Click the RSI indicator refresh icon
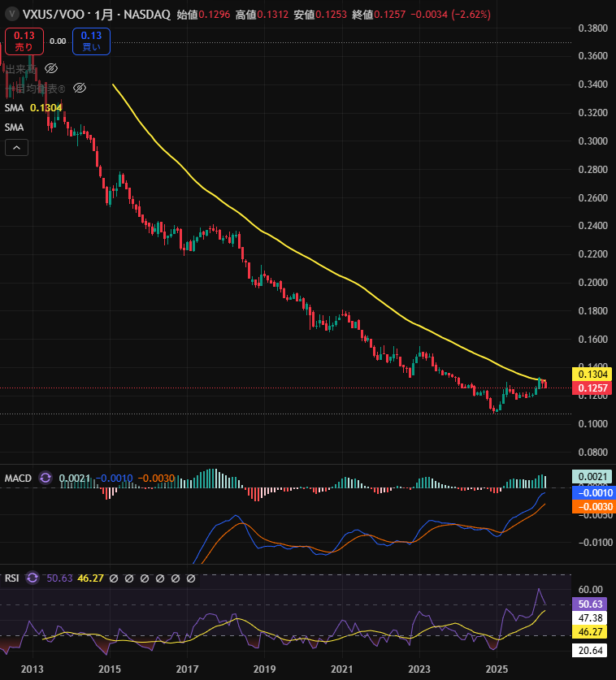 coord(33,578)
